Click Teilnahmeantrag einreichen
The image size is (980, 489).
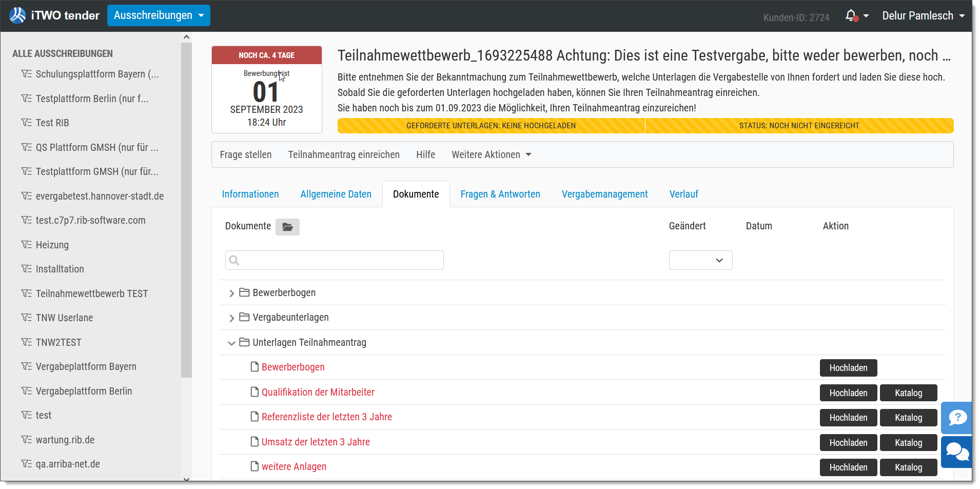click(344, 154)
